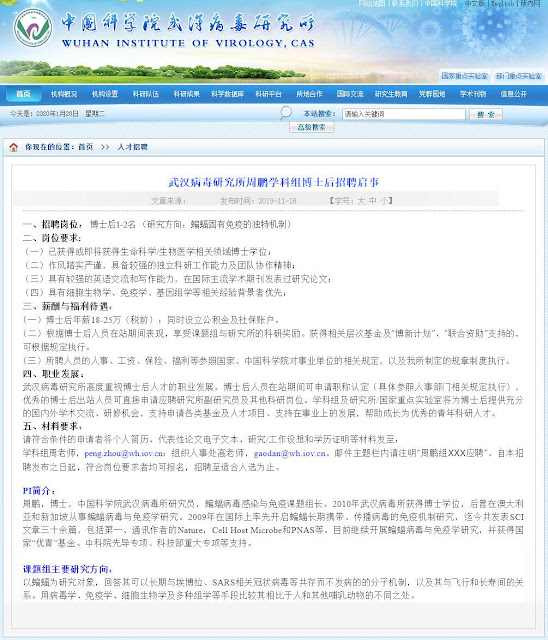Click the peng.zhou@wh.iov.cn email link

(124, 453)
